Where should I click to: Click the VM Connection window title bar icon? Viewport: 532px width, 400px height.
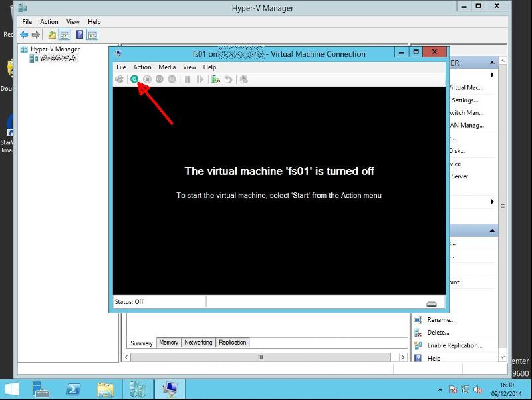point(118,54)
